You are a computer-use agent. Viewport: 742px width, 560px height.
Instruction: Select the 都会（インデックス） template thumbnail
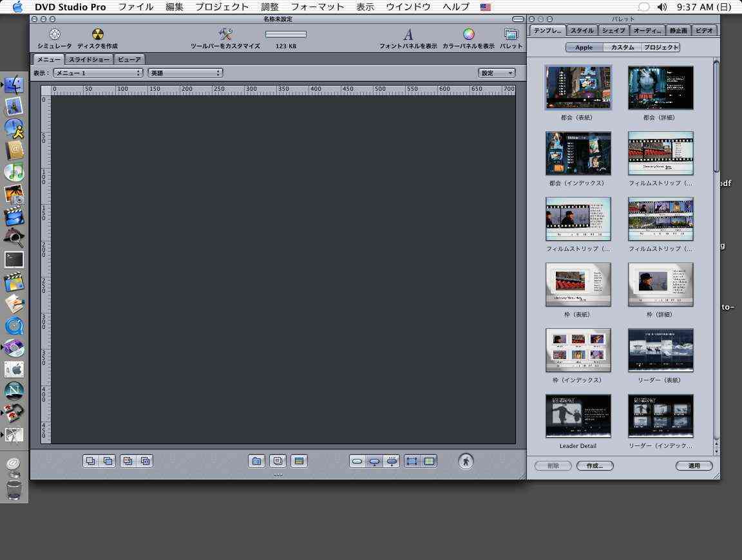coord(578,153)
